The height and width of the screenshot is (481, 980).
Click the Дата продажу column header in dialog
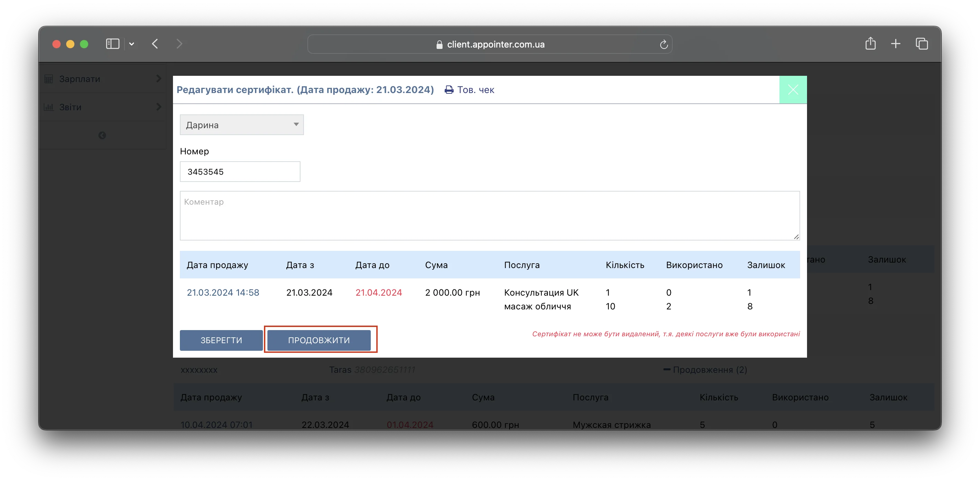pos(217,265)
